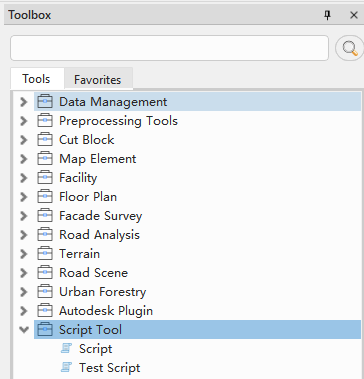
Task: Select the Preprocessing Tools label
Action: pyautogui.click(x=118, y=121)
